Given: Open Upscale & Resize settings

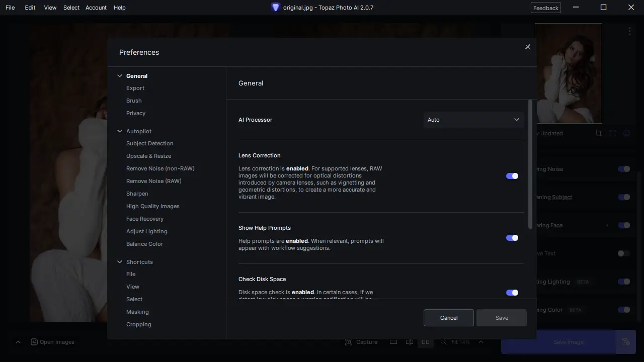Looking at the screenshot, I should [x=149, y=156].
